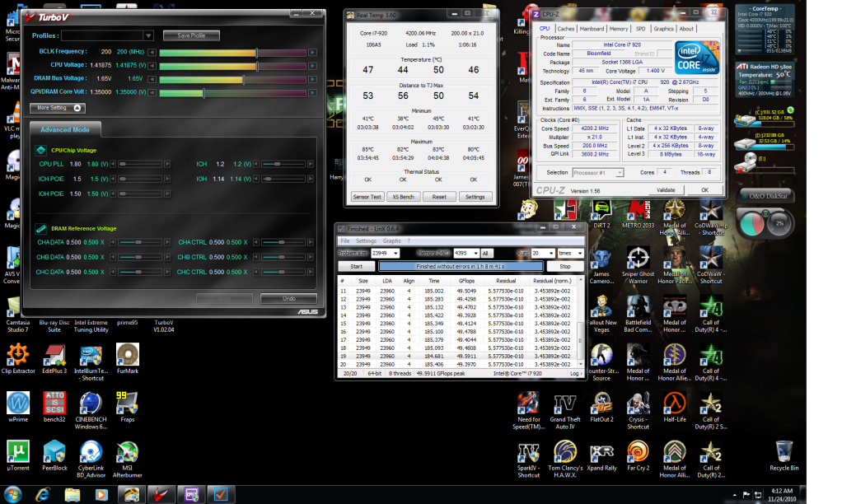Switch to the CPU-Z Graphics tab
The width and height of the screenshot is (842, 504).
pos(663,29)
